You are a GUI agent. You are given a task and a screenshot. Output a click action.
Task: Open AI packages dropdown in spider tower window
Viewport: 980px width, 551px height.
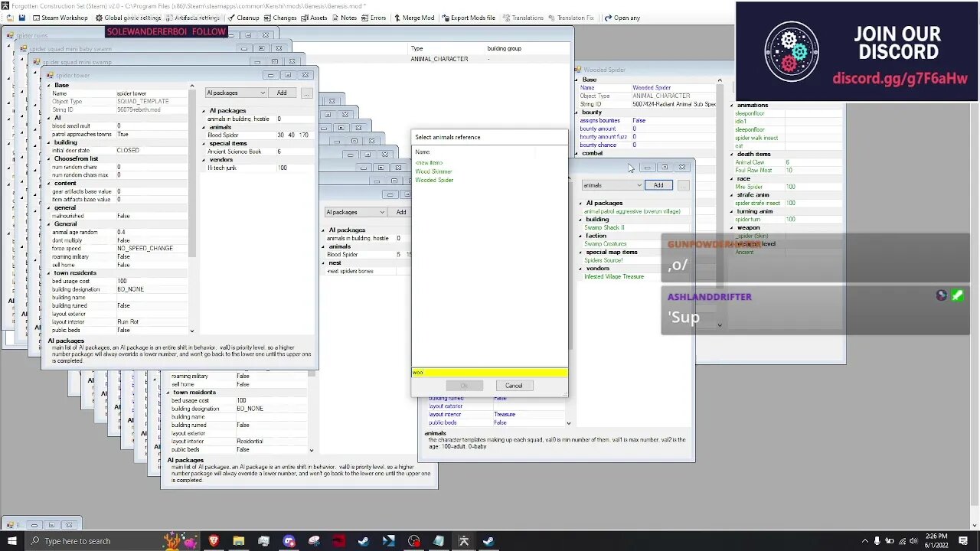pyautogui.click(x=236, y=93)
